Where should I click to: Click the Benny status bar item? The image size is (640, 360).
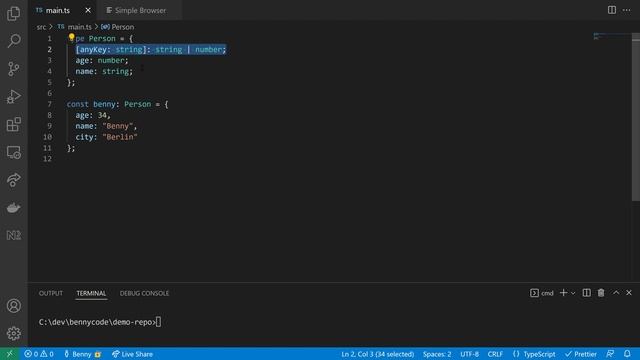tap(82, 354)
